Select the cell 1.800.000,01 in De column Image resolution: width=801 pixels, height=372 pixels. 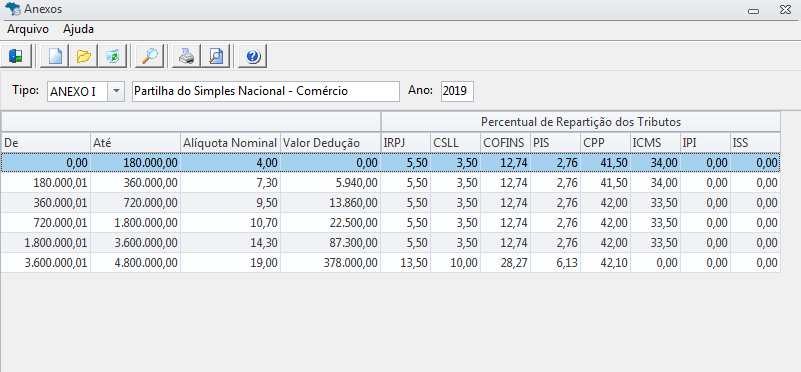click(45, 243)
